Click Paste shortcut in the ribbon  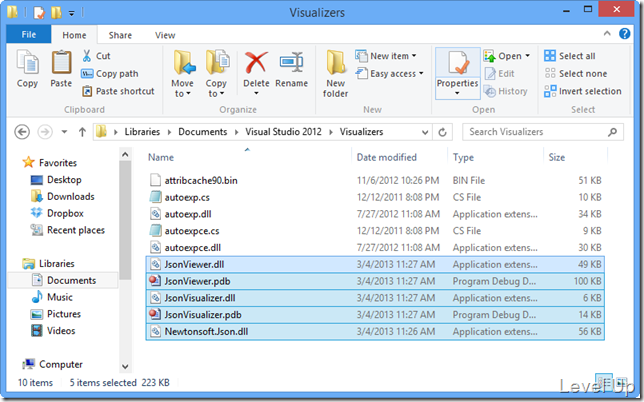pos(118,91)
